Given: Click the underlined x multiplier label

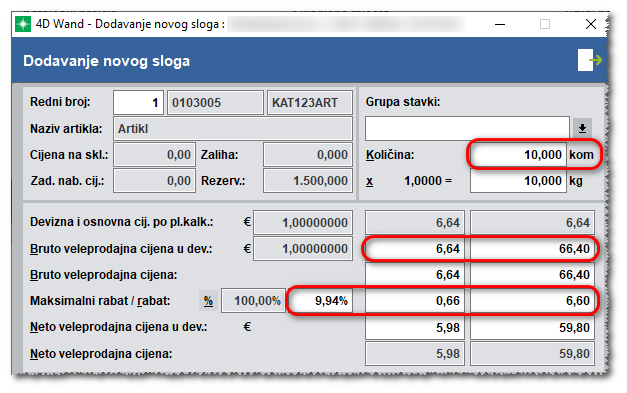Looking at the screenshot, I should (369, 181).
